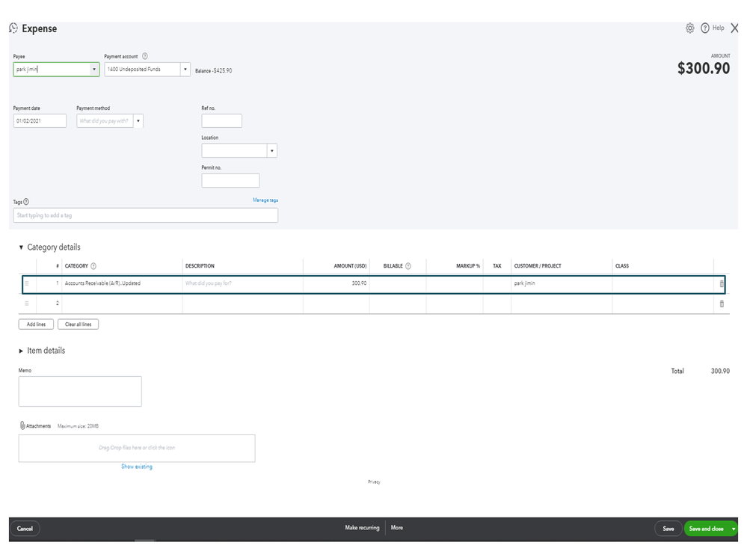Click Payment account help icon

coord(145,56)
